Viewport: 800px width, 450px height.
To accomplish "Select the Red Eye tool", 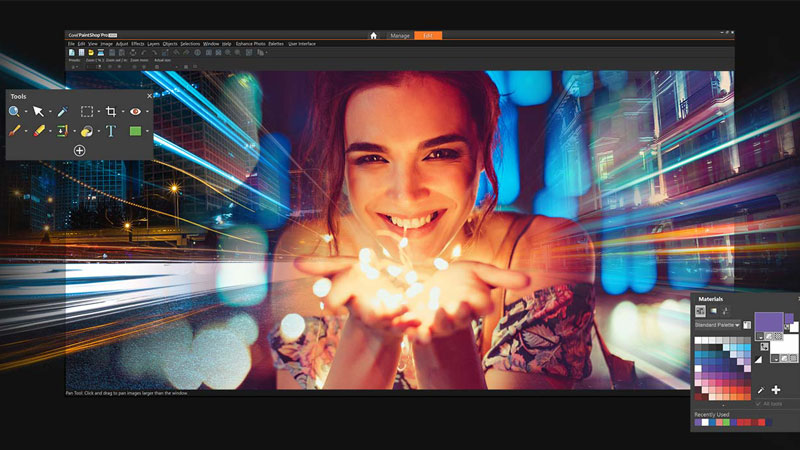I will [135, 112].
